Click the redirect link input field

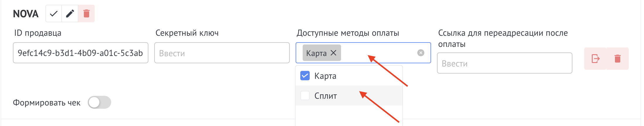[x=505, y=63]
